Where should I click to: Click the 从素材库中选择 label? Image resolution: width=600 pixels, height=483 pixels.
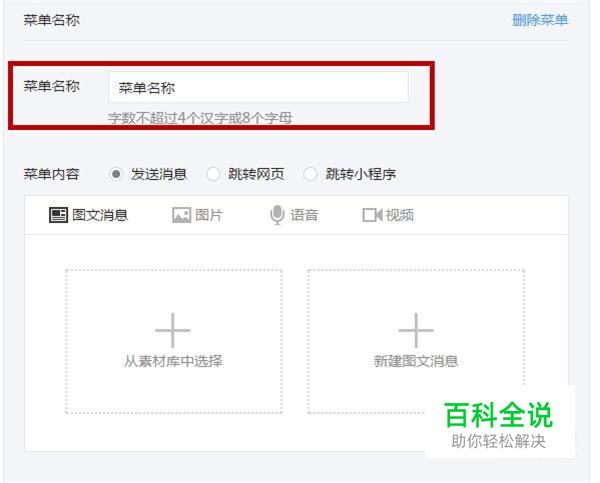tap(173, 361)
